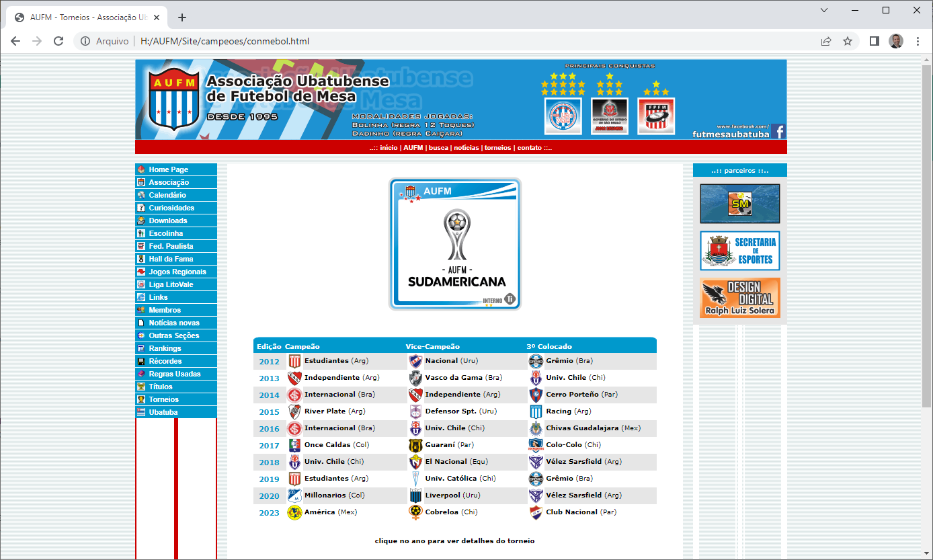933x560 pixels.
Task: Click the River Plate crest in the 2015 row
Action: click(294, 411)
